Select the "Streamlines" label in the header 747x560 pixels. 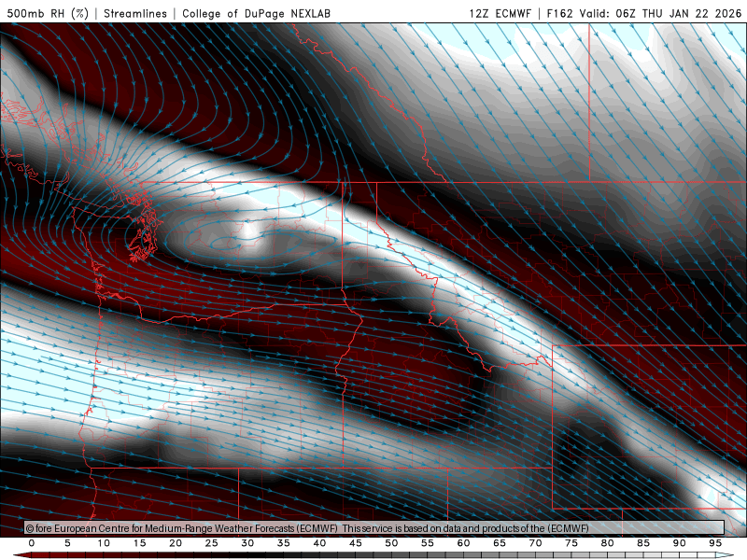135,13
